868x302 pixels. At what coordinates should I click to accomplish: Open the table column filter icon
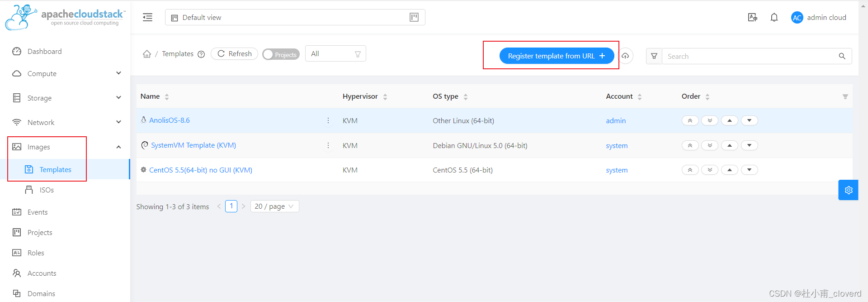845,96
